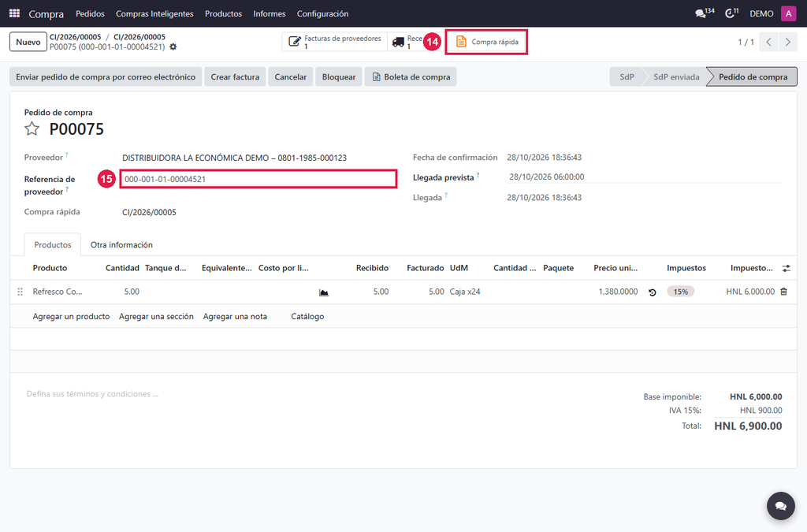Open the Compra rápida smart button
The image size is (807, 532).
(487, 43)
